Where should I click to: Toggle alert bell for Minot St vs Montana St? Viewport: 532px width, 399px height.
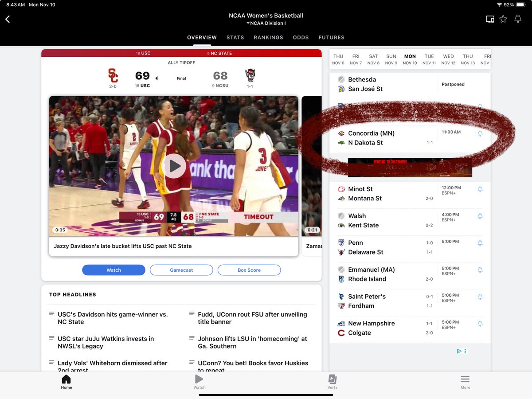click(x=480, y=189)
